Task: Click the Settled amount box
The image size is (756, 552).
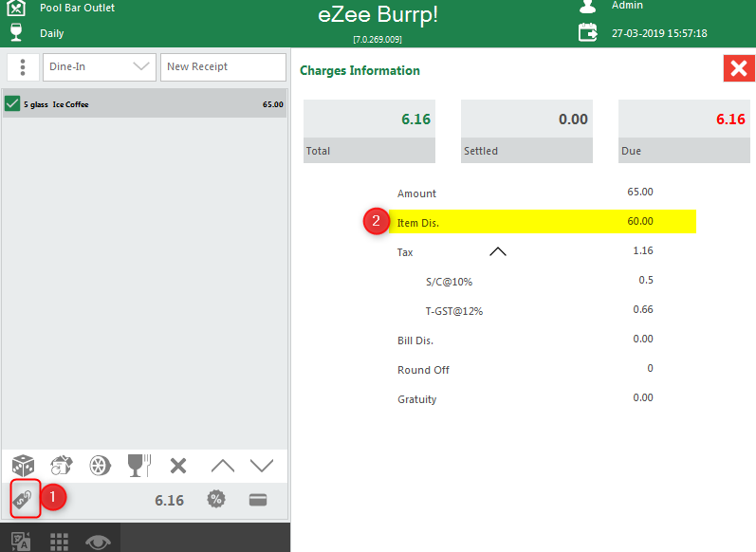Action: coord(526,131)
